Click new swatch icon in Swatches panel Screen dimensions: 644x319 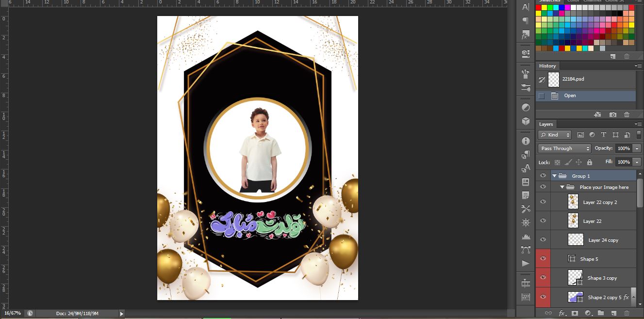tap(613, 56)
